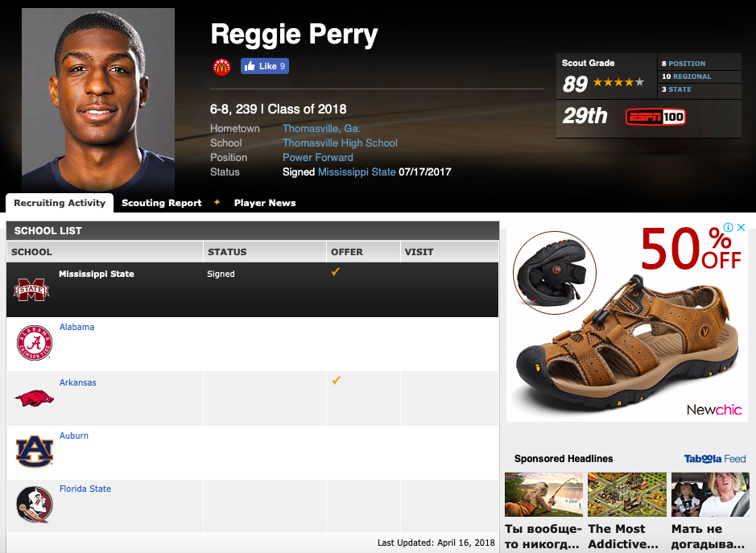Click the McDonald's All-American badge icon
The width and height of the screenshot is (756, 553).
pyautogui.click(x=221, y=67)
